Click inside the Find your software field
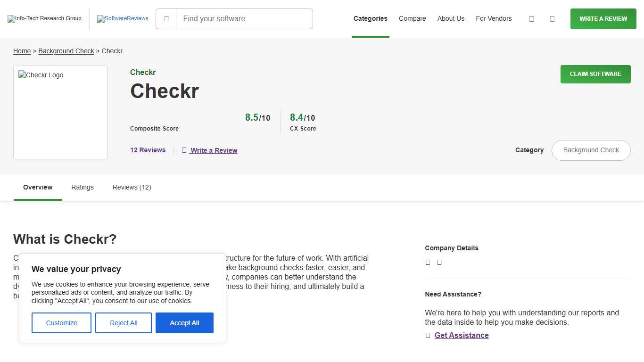 tap(244, 18)
